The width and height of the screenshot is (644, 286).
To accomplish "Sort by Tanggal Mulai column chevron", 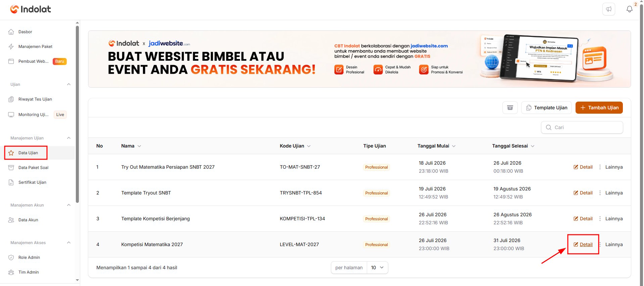I will pos(454,146).
